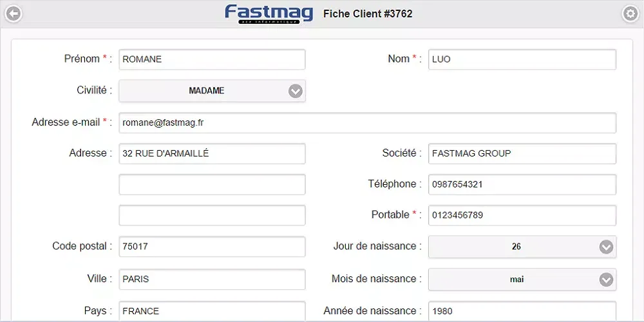Select the Société field with FASTMAG GROUP

(x=522, y=153)
